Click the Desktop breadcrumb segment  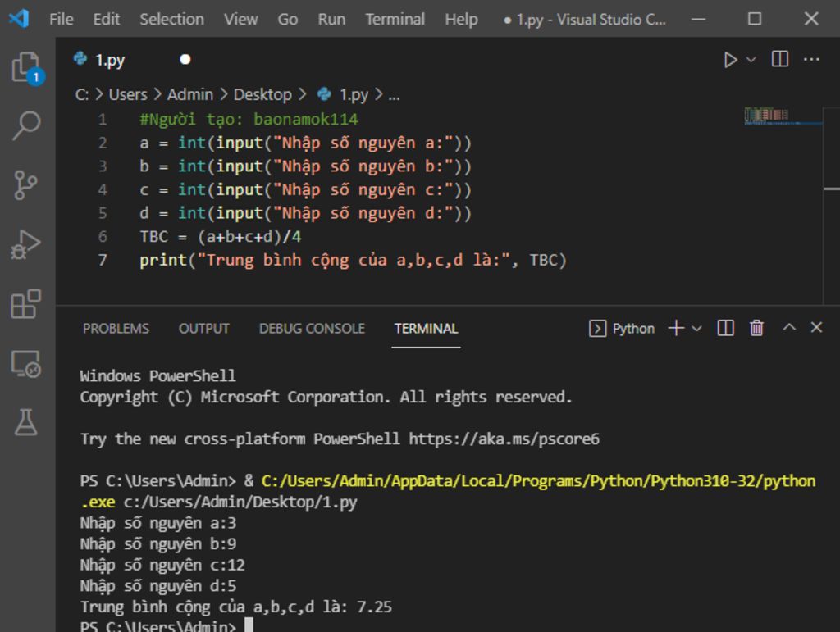point(262,95)
